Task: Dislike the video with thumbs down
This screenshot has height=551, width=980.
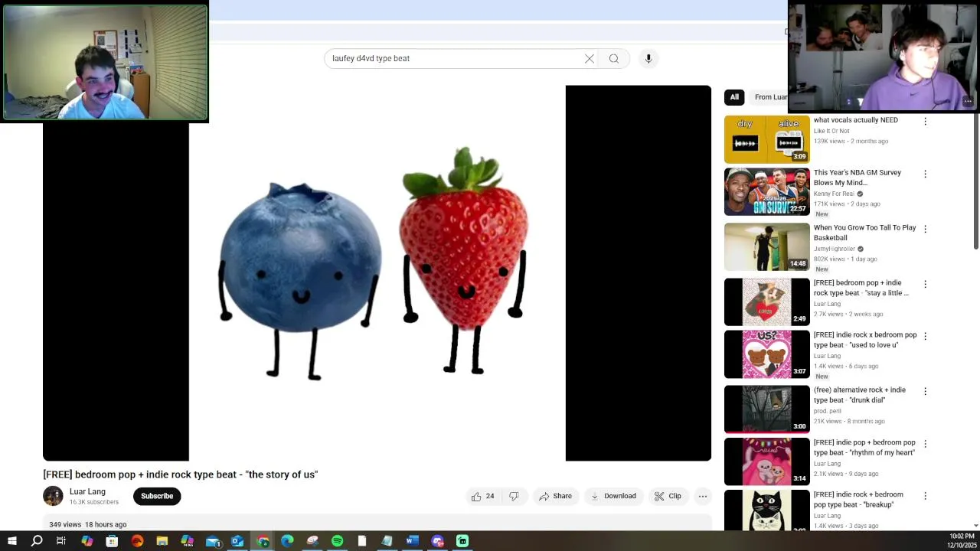Action: click(514, 496)
